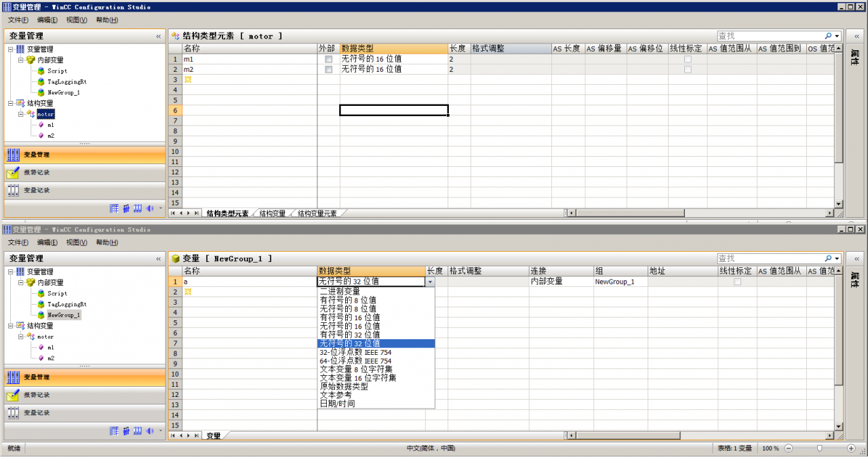Click the 名称 column header in upper grid
This screenshot has width=868, height=458.
pos(250,49)
